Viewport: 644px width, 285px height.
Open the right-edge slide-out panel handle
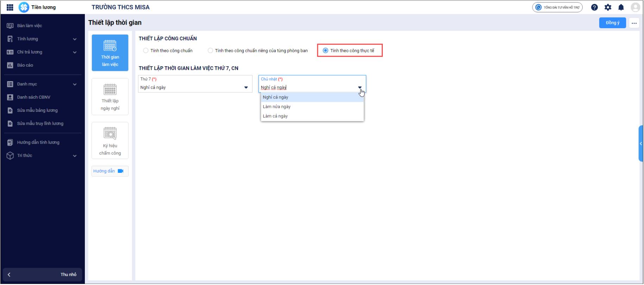(641, 144)
